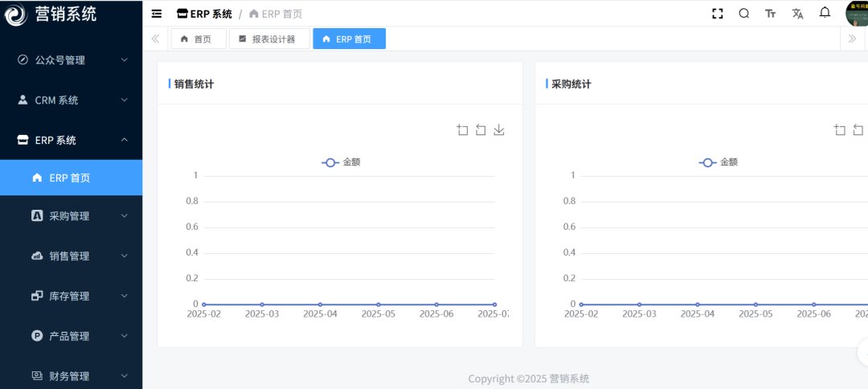
Task: Click the 采购统计 card title
Action: pos(571,84)
